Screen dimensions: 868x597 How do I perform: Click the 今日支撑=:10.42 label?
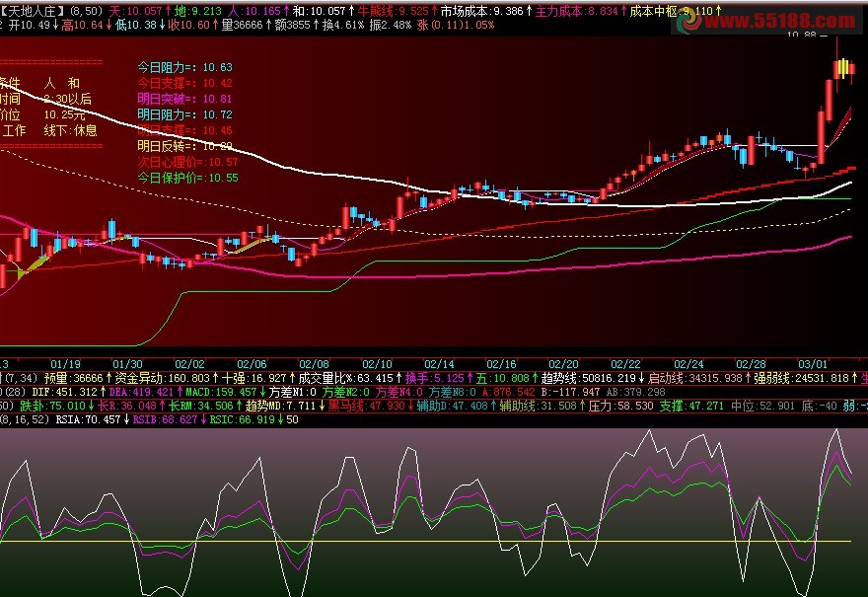(x=184, y=83)
